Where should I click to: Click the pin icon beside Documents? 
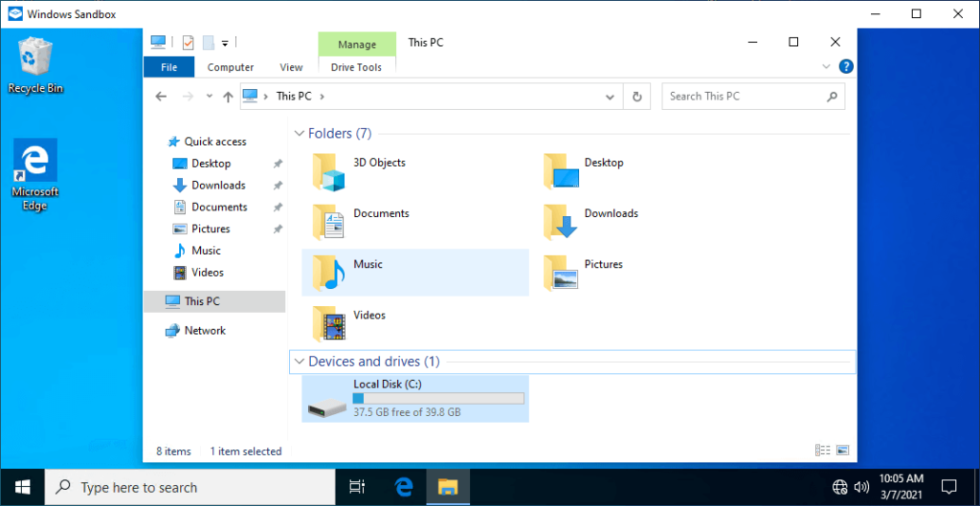point(278,208)
